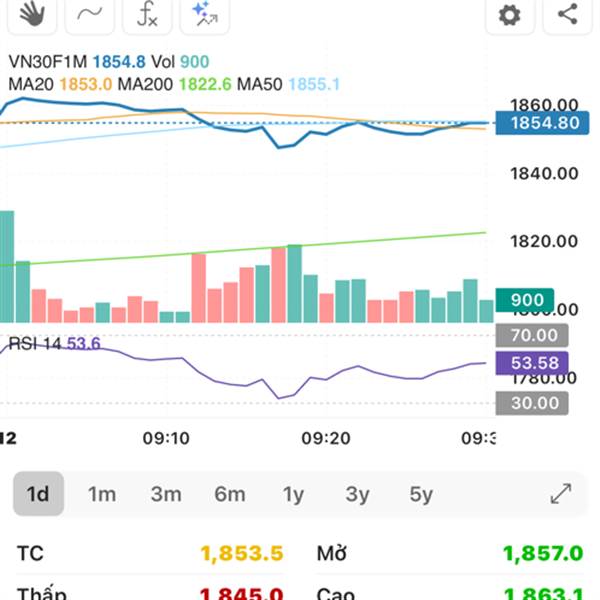Share the chart
This screenshot has height=600, width=600.
click(x=567, y=15)
